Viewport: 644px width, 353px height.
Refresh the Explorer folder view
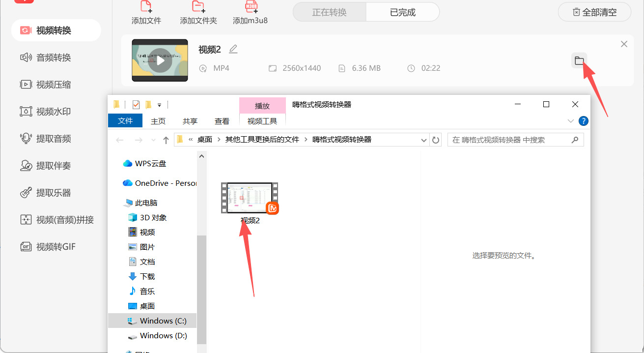click(436, 140)
